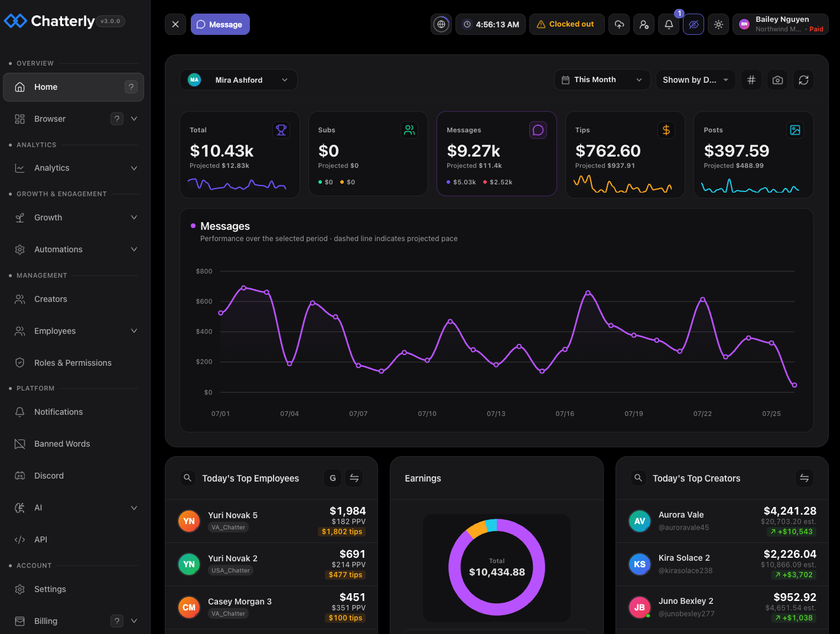This screenshot has width=840, height=634.
Task: Open the Bailey Nguyen account menu
Action: tap(780, 24)
